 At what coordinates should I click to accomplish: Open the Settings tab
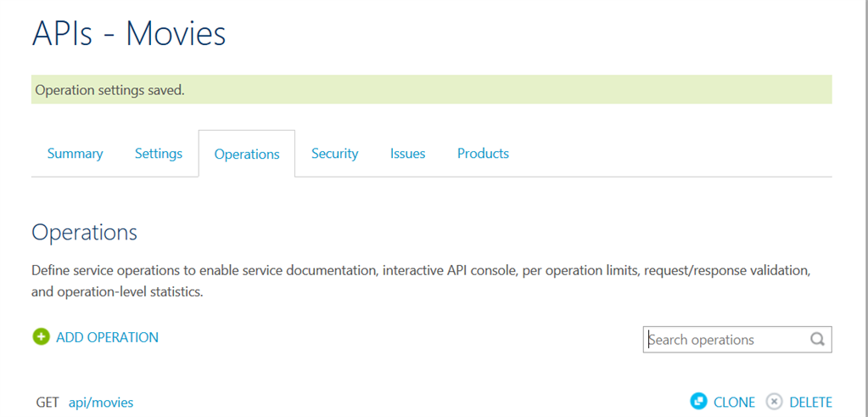(159, 154)
